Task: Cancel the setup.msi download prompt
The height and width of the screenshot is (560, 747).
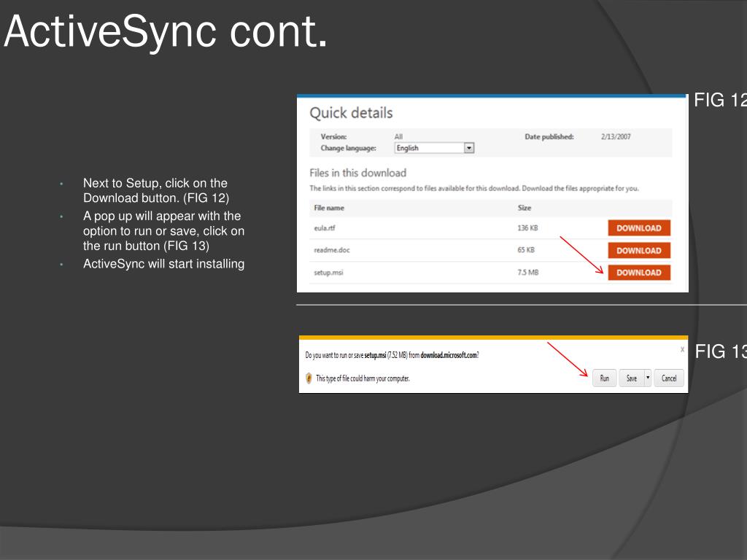Action: (669, 378)
